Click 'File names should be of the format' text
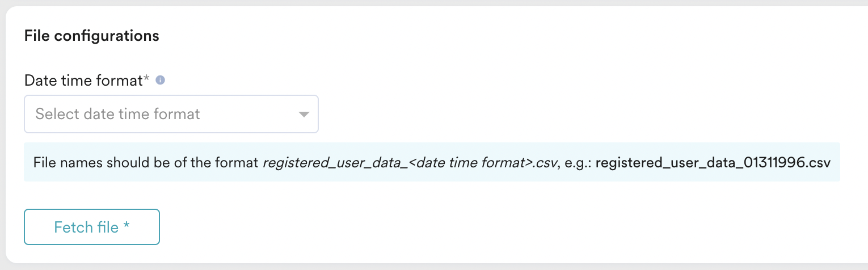Image resolution: width=868 pixels, height=270 pixels. click(146, 163)
